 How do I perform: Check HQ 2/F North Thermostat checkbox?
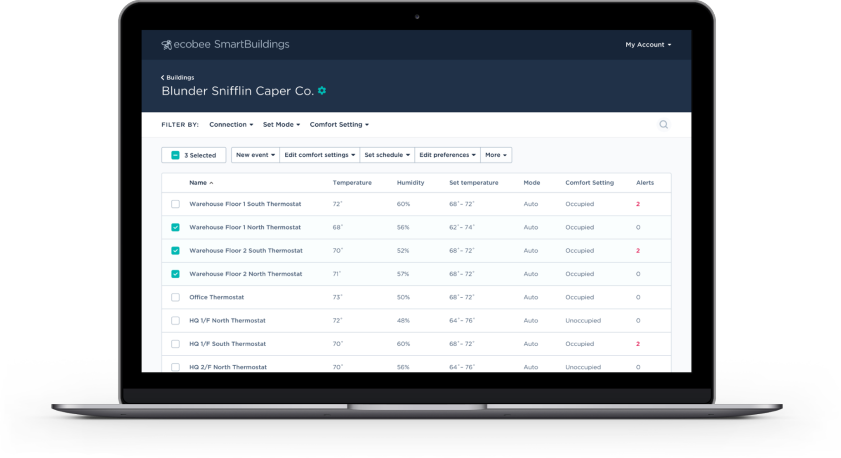(x=175, y=367)
